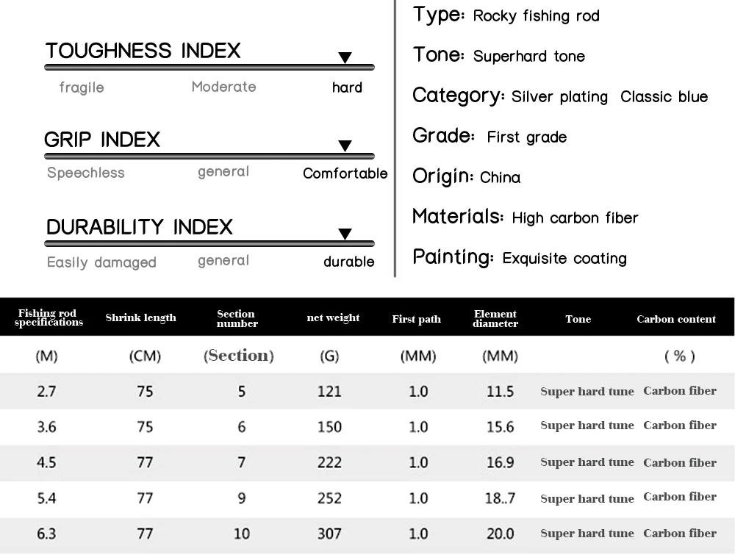
Task: Click the 'Comfortable' grip label
Action: click(345, 174)
